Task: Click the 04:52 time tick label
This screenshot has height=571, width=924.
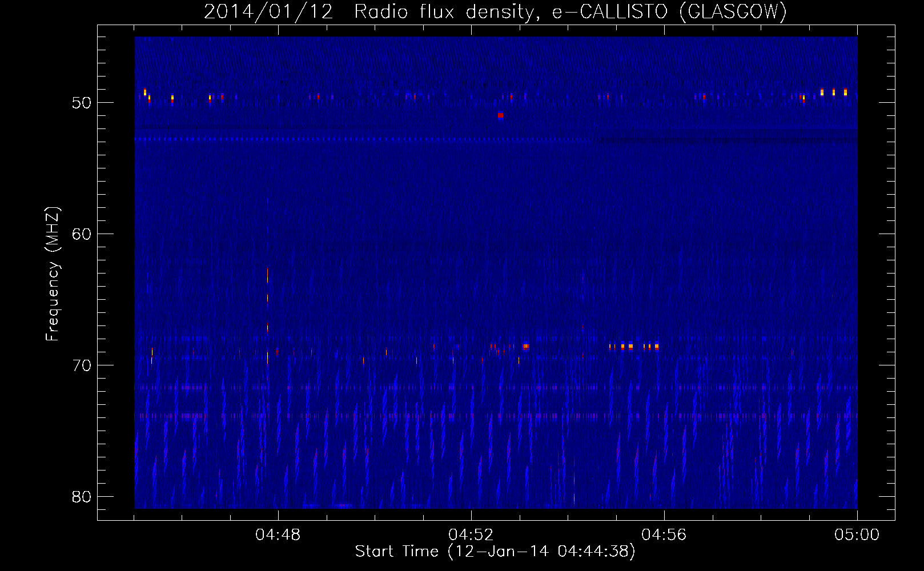Action: point(471,535)
